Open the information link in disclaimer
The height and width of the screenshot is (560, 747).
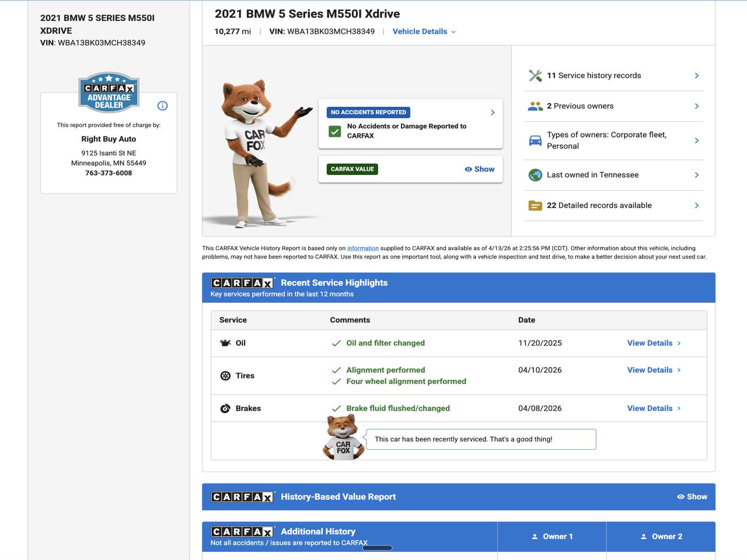coord(362,249)
